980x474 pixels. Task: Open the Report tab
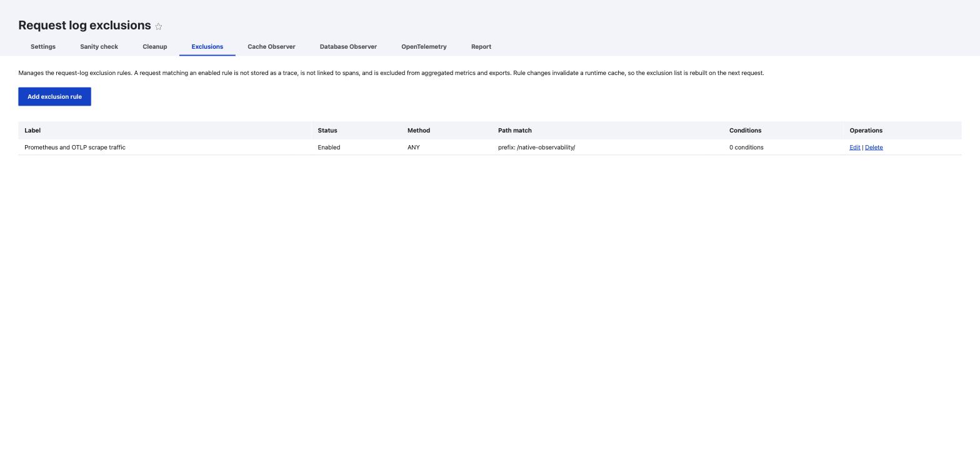pyautogui.click(x=481, y=47)
